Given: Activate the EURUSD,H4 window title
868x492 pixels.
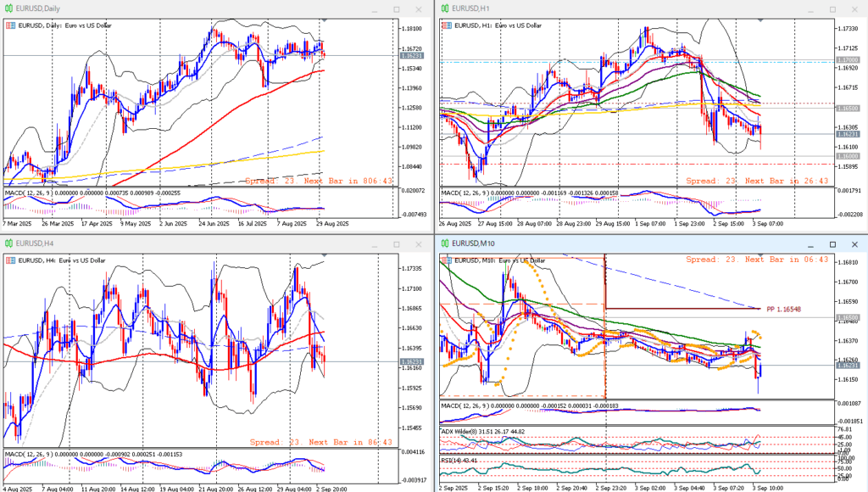Looking at the screenshot, I should coord(34,243).
